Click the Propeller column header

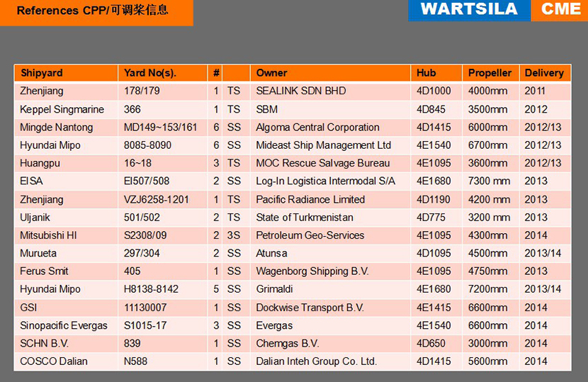[x=490, y=73]
